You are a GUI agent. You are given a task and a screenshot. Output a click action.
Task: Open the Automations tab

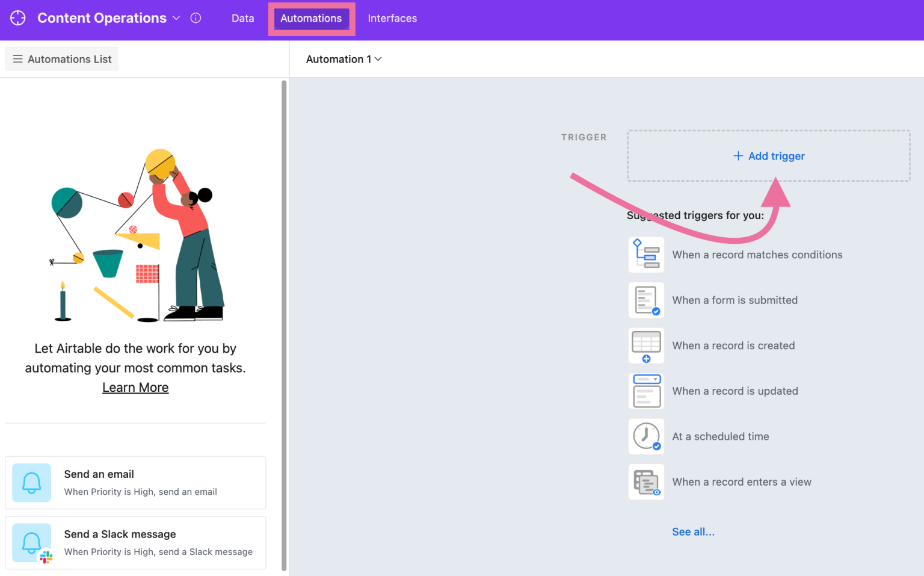click(x=311, y=18)
